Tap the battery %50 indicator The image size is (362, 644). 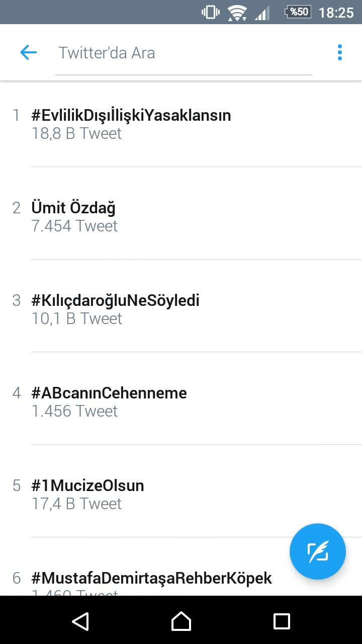point(298,12)
